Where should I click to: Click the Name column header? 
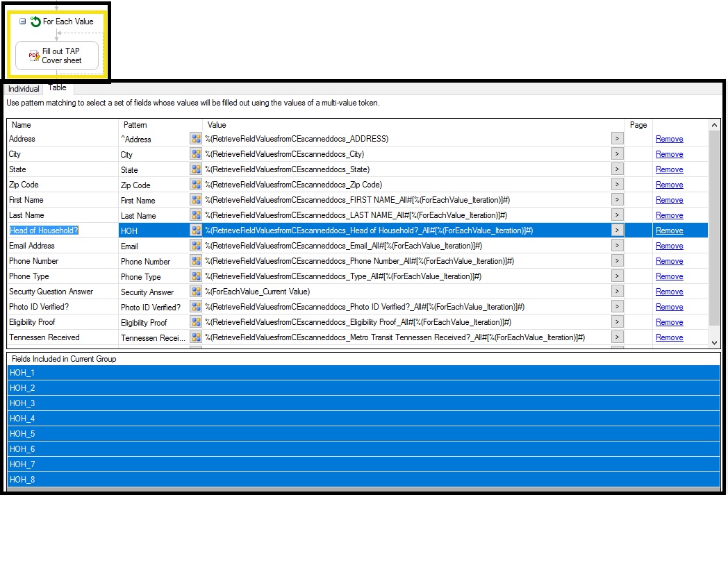tap(22, 125)
